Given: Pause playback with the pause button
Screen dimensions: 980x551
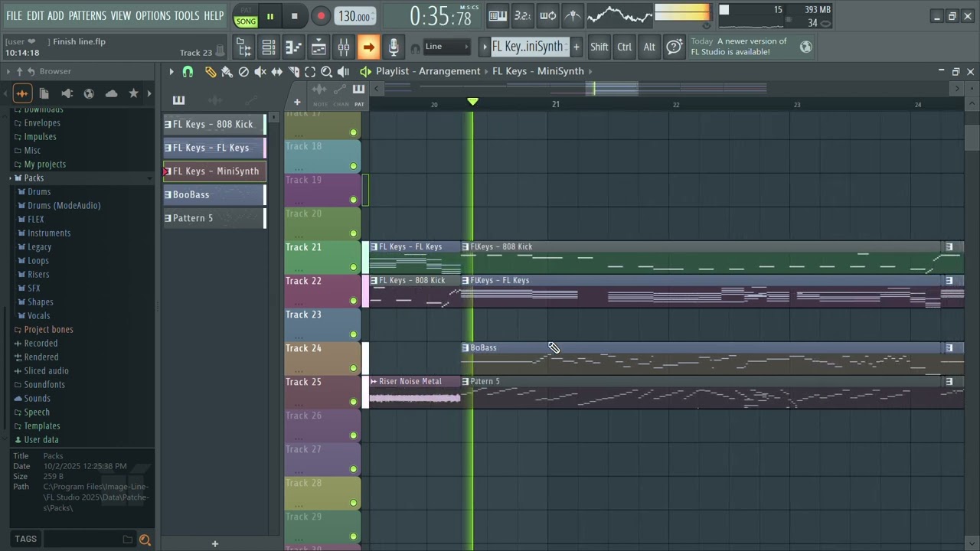Looking at the screenshot, I should click(x=270, y=16).
